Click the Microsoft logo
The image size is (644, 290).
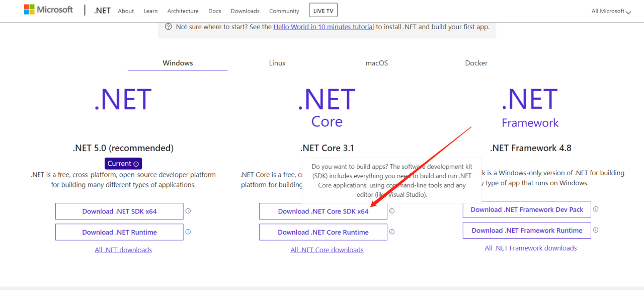48,9
